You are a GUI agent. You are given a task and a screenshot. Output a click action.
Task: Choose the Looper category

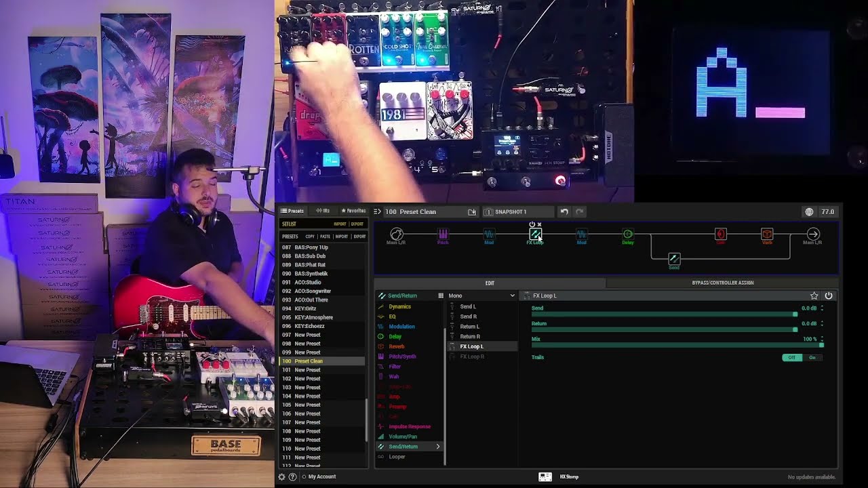397,457
